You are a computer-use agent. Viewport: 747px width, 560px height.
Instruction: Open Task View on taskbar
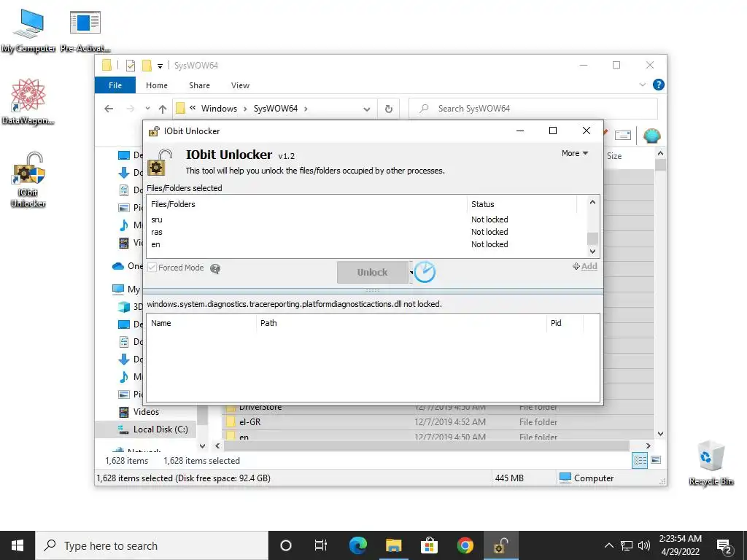[321, 545]
